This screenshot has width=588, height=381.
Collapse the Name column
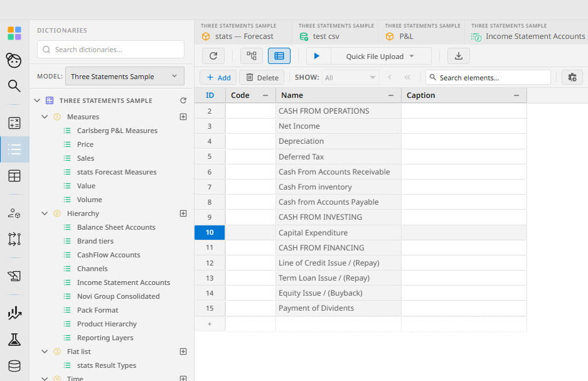click(x=391, y=95)
